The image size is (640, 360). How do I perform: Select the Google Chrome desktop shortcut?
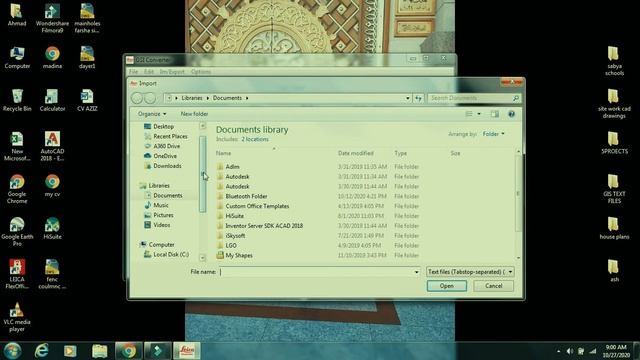click(17, 189)
